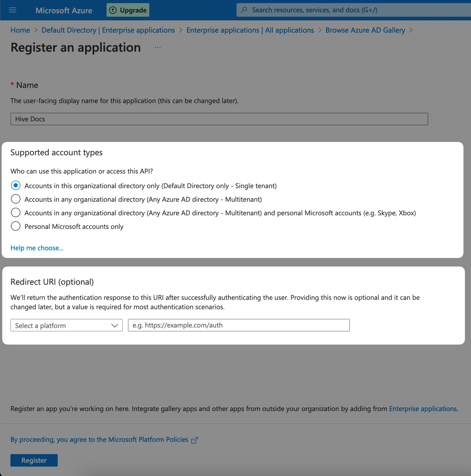Viewport: 471px width, 476px height.
Task: Choose Multitenant and personal Microsoft accounts option
Action: pos(16,213)
